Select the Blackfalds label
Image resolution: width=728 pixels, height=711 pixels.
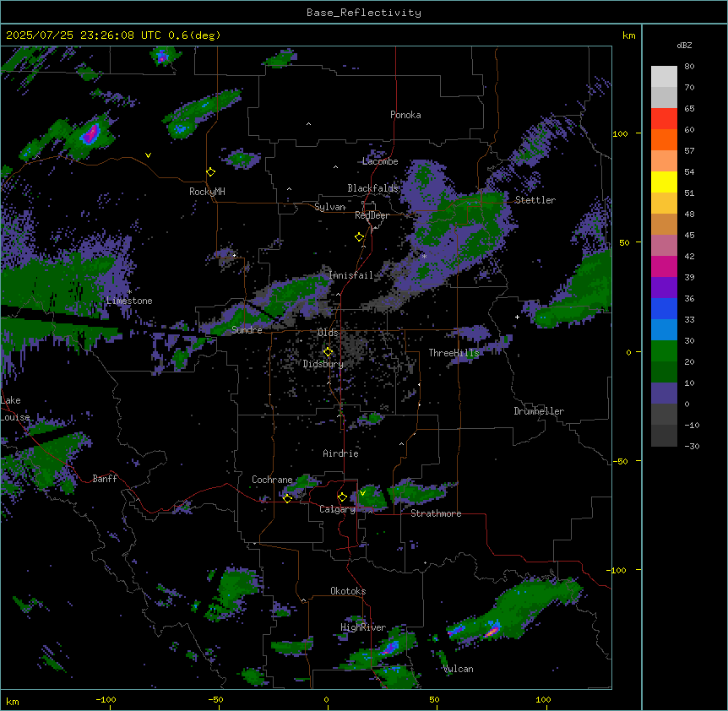[372, 188]
